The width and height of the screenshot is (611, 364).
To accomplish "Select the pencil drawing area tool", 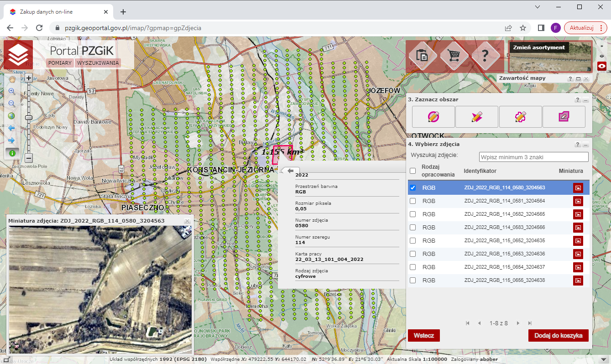I will (x=476, y=117).
